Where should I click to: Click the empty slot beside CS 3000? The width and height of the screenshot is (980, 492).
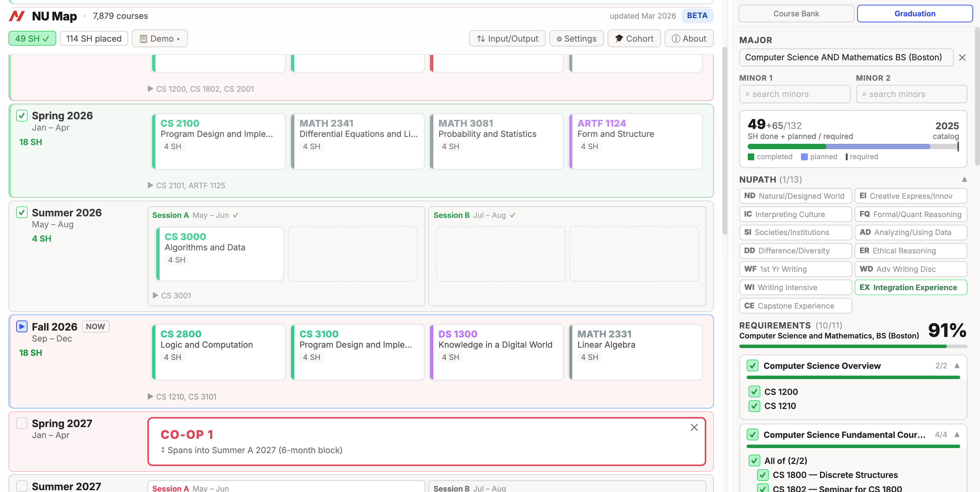pos(353,254)
